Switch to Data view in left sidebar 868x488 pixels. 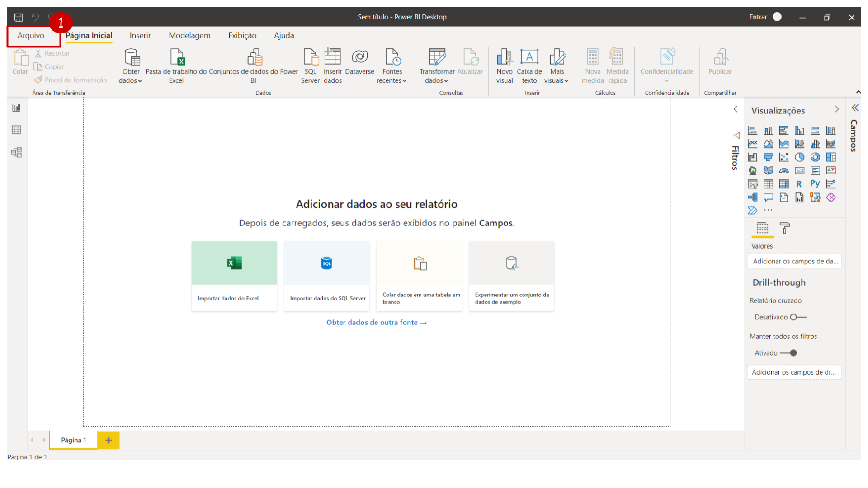17,130
